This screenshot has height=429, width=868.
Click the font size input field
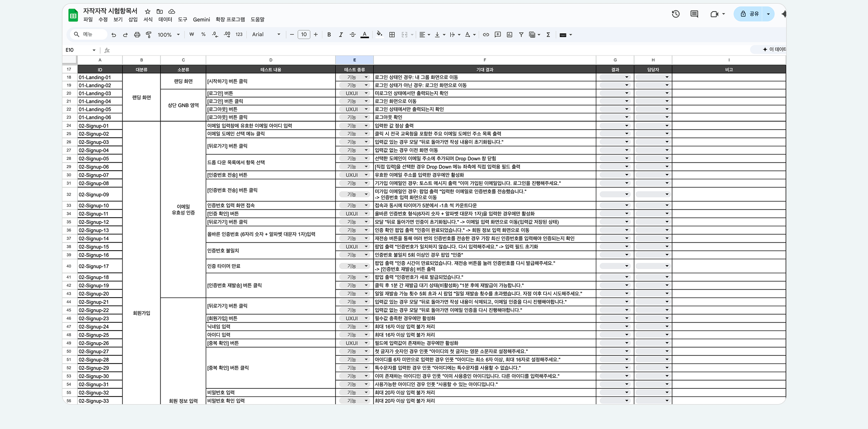point(304,35)
